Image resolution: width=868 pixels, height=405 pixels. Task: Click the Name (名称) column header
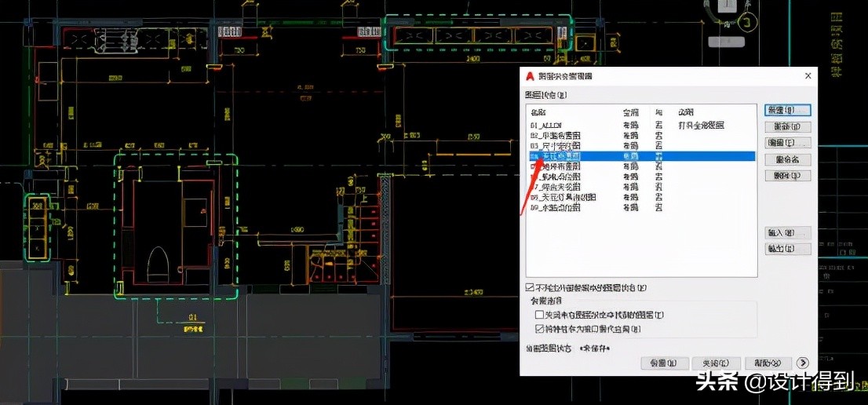538,112
